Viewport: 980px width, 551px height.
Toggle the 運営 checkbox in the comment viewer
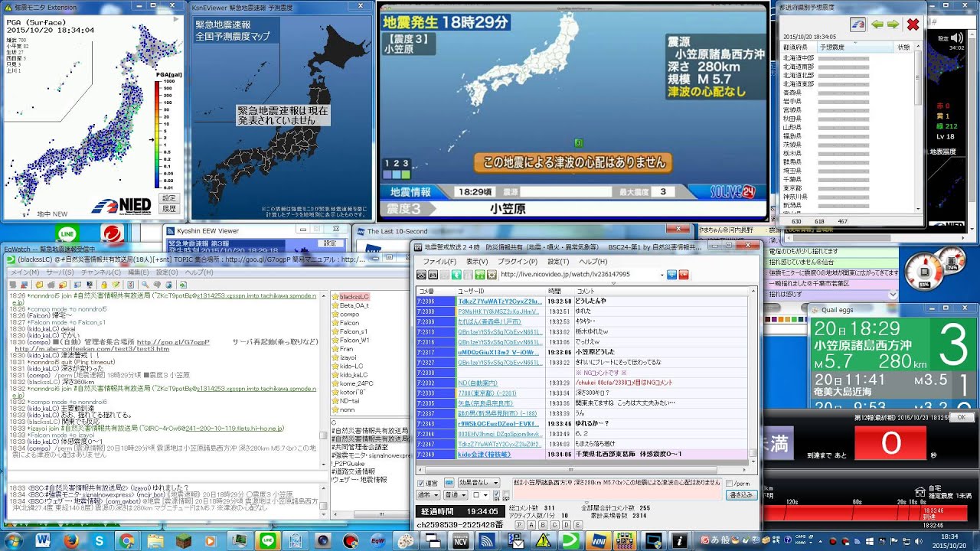pos(421,484)
